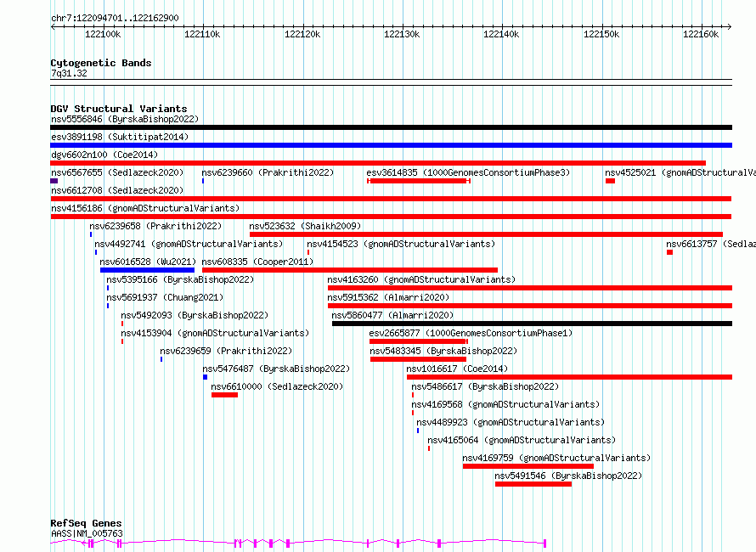This screenshot has height=552, width=756.
Task: Select nsv4153904 variant label
Action: (x=215, y=333)
